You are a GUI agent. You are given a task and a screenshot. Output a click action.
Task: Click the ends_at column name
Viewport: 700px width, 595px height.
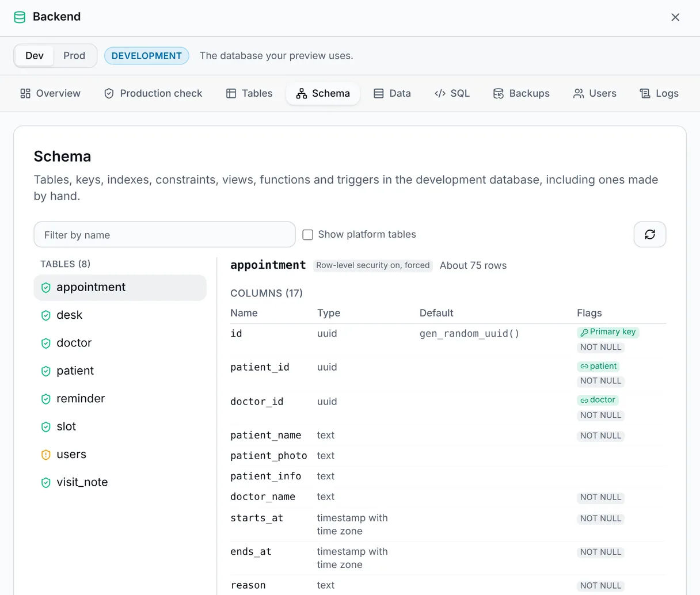point(251,552)
